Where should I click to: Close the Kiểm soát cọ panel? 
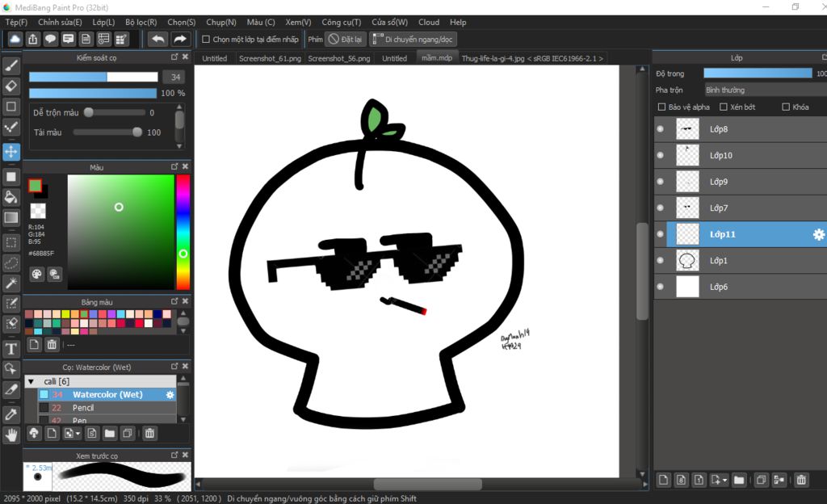pos(185,57)
